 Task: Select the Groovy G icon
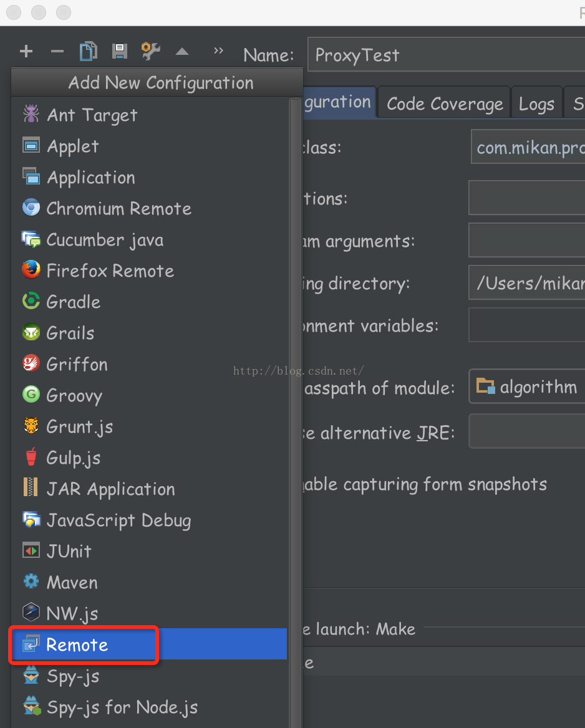[31, 394]
